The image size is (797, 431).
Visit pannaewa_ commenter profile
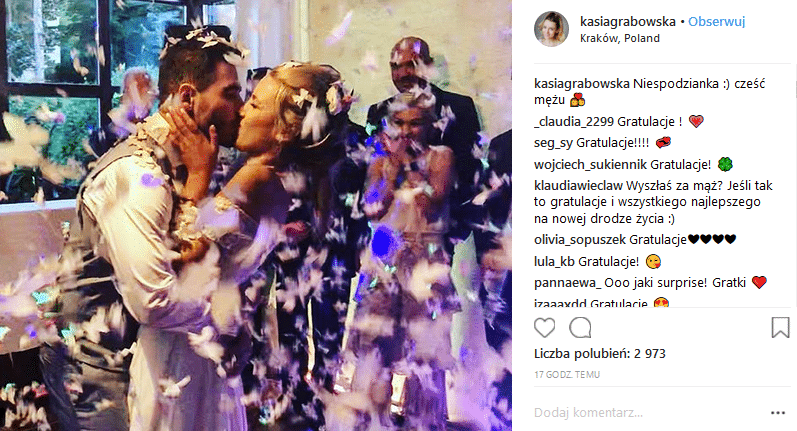pos(567,283)
